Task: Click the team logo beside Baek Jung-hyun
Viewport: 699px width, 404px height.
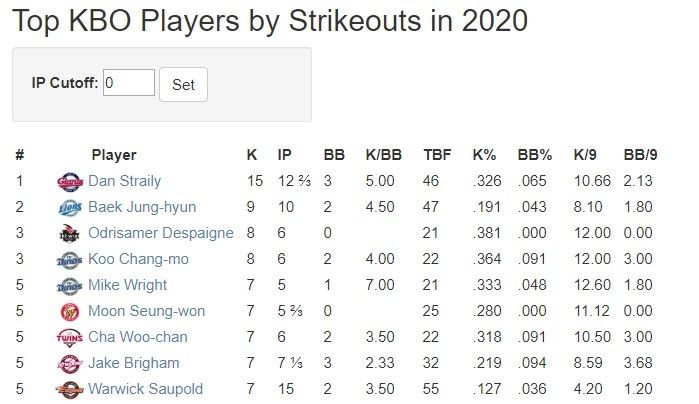Action: pos(71,208)
